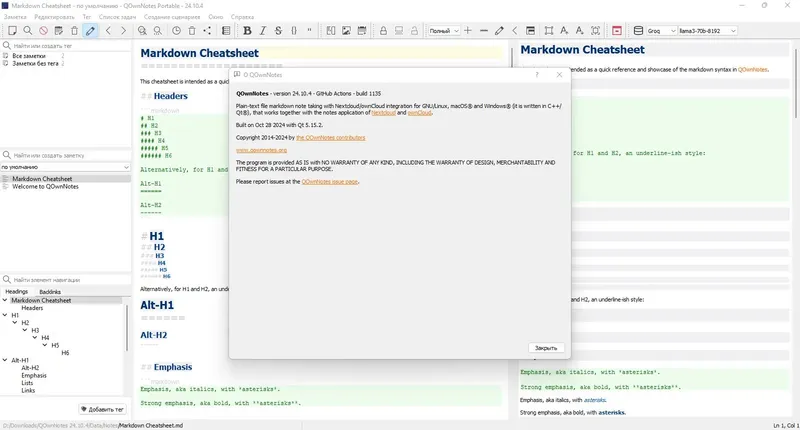This screenshot has height=430, width=800.
Task: Open the Groq backend dropdown
Action: coord(661,31)
